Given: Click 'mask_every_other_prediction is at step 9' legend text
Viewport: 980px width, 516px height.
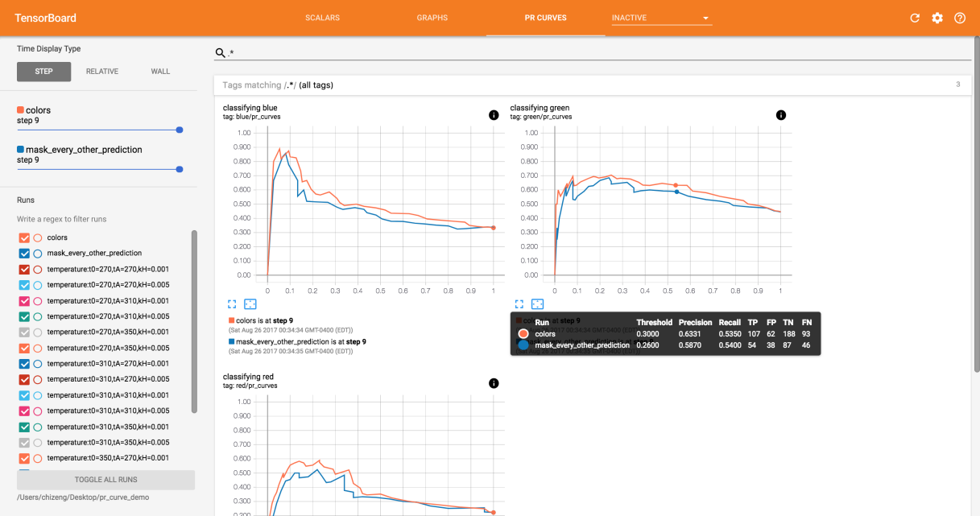Looking at the screenshot, I should point(301,341).
